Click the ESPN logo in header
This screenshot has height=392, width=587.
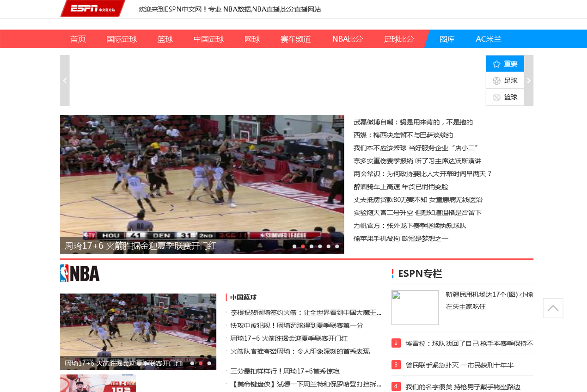(x=93, y=8)
